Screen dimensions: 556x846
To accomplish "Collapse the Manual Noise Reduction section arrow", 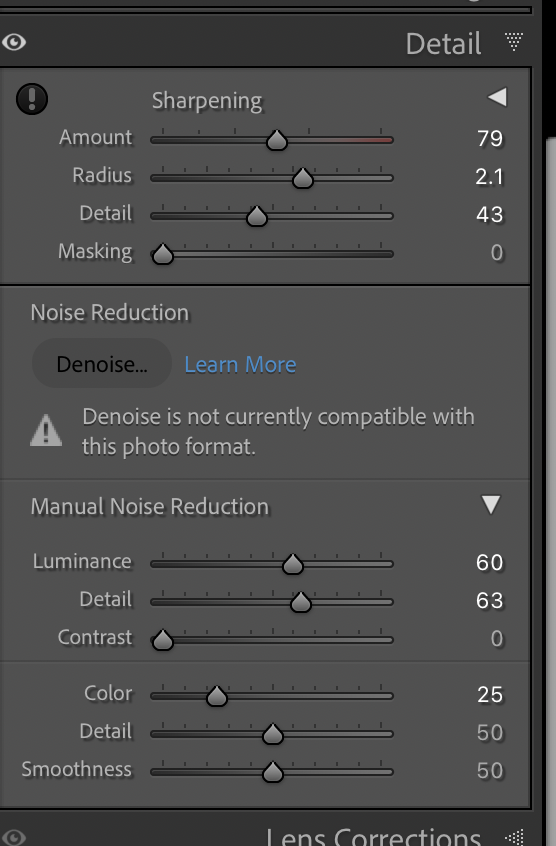I will [x=491, y=505].
